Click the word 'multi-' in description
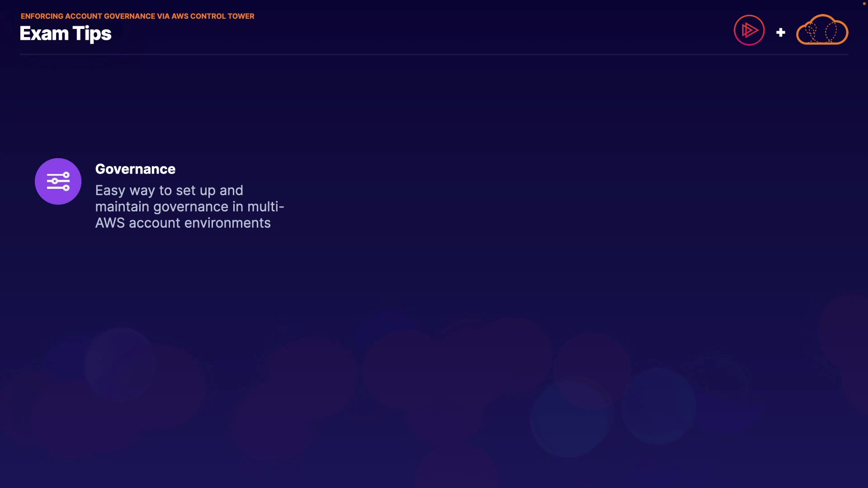Screen dimensions: 868x488 point(266,207)
